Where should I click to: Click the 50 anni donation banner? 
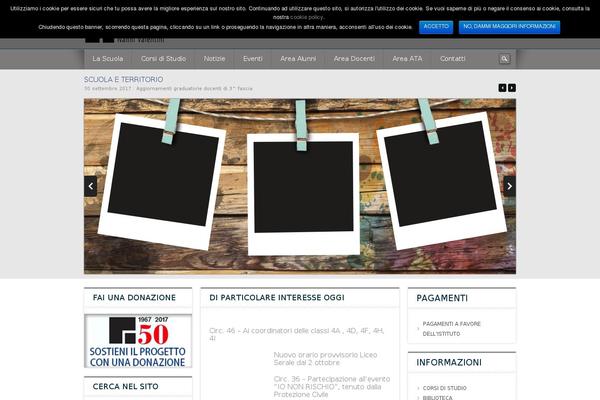coord(138,341)
